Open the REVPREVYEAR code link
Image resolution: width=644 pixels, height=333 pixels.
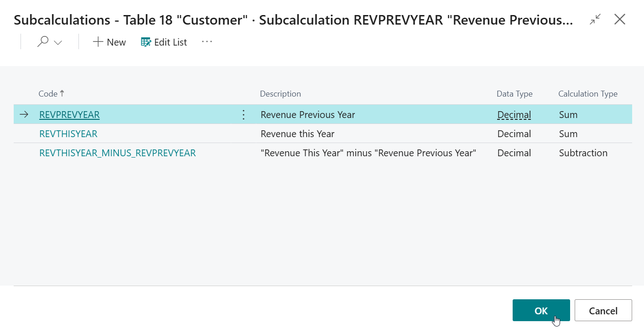point(69,115)
